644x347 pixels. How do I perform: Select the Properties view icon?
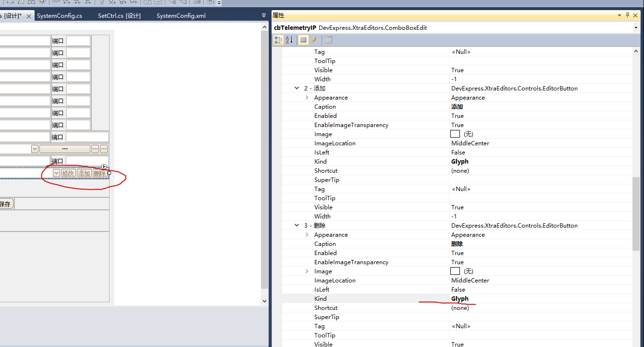[x=303, y=39]
